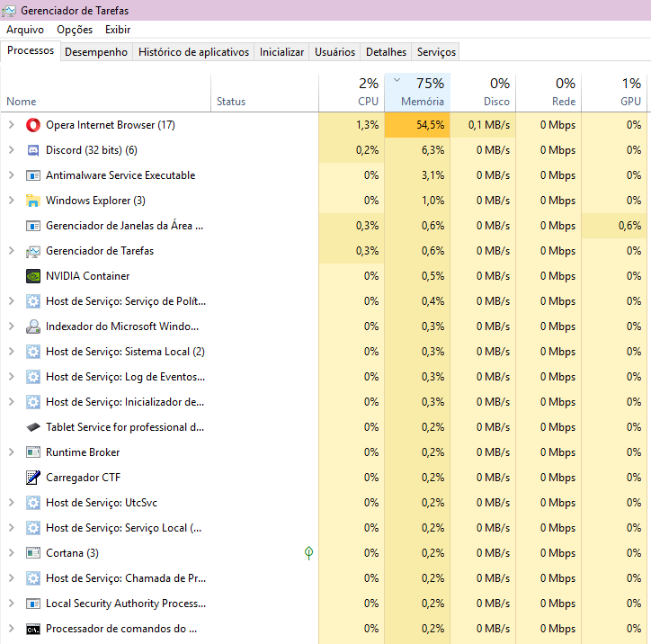651x644 pixels.
Task: Click the Antimalware Service Executable icon
Action: pyautogui.click(x=32, y=175)
